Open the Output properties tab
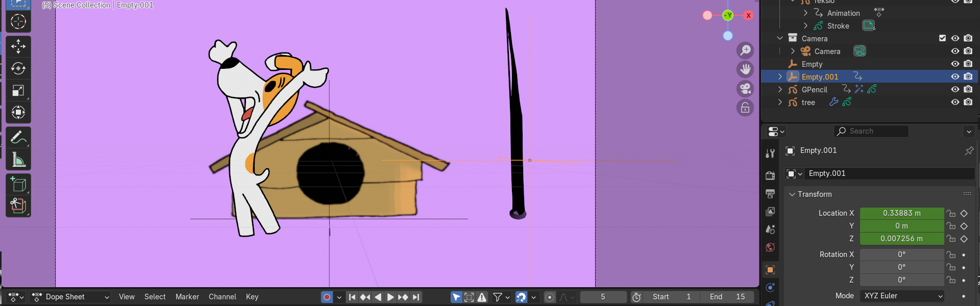 770,194
